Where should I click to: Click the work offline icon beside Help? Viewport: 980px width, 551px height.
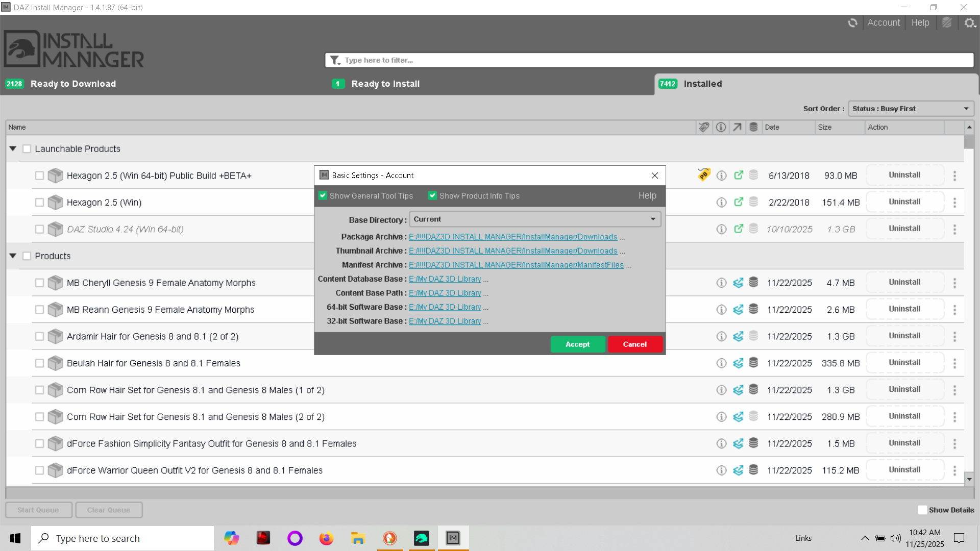(947, 23)
